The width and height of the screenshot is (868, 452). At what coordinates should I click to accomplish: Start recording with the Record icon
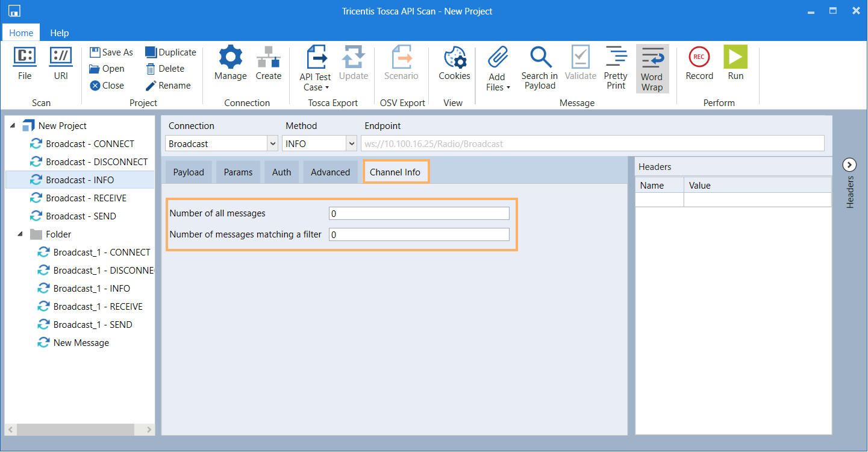(699, 57)
